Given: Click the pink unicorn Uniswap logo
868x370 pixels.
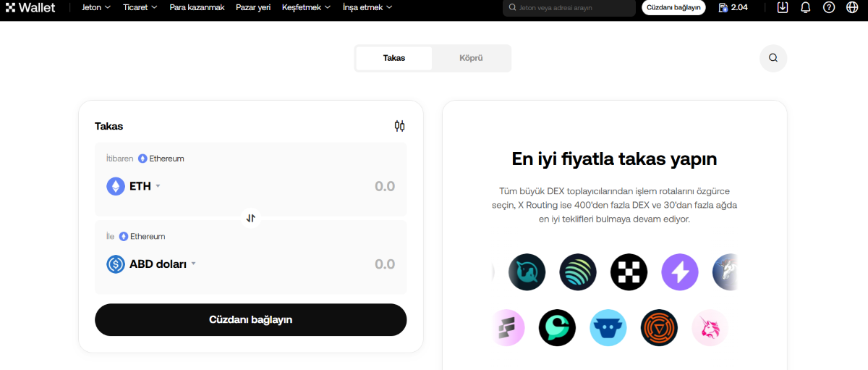Looking at the screenshot, I should (x=710, y=328).
